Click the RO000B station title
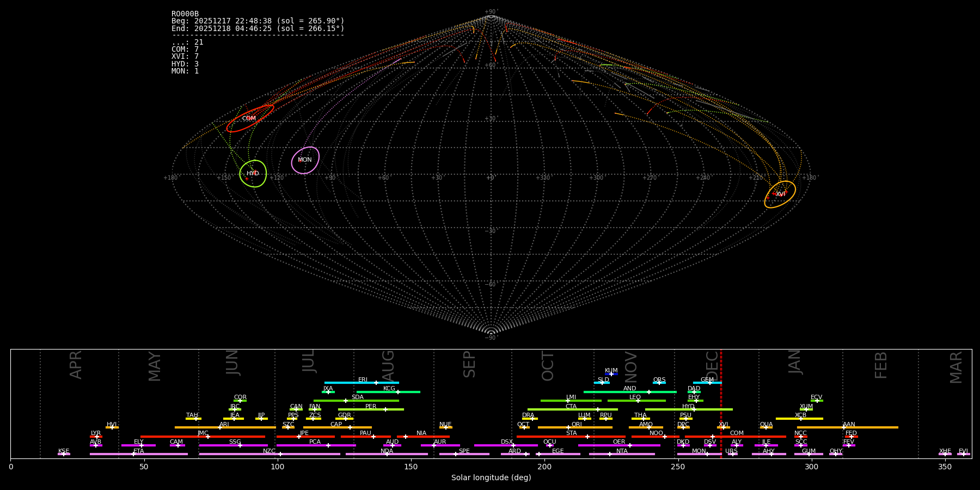This screenshot has width=980, height=490. click(185, 14)
